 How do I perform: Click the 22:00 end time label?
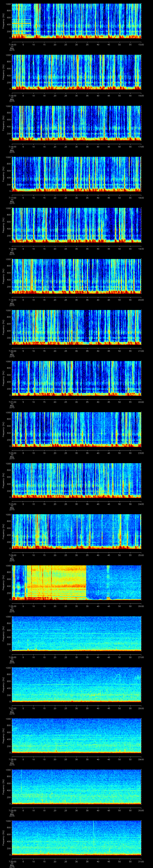pos(141,402)
